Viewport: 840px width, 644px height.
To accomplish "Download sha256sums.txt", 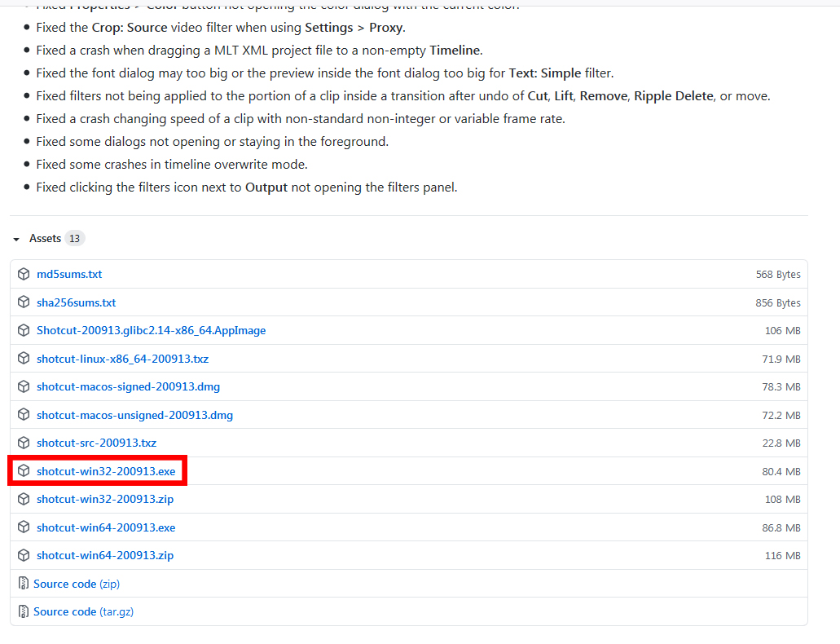I will (76, 302).
